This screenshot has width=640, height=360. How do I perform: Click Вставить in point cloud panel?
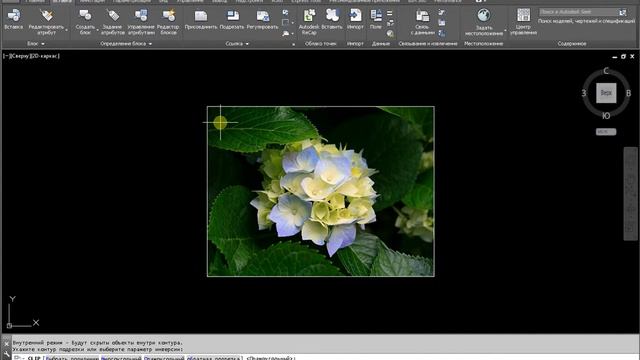[332, 19]
